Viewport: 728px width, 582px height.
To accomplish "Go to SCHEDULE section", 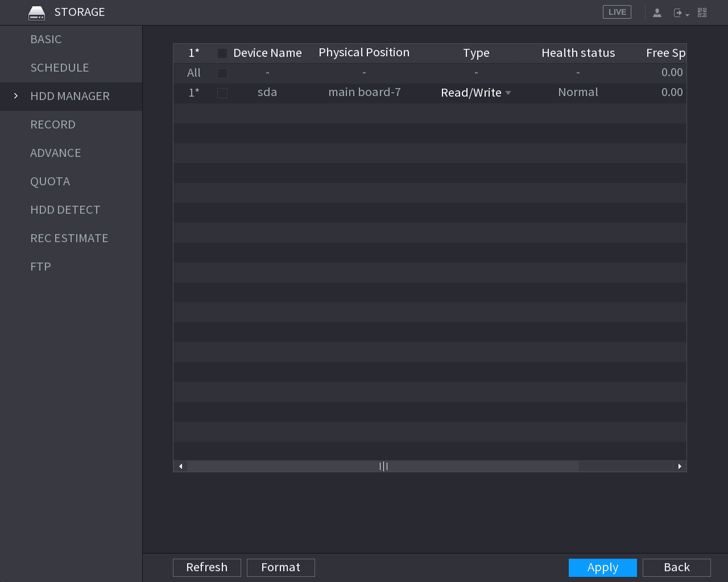I will (x=71, y=68).
